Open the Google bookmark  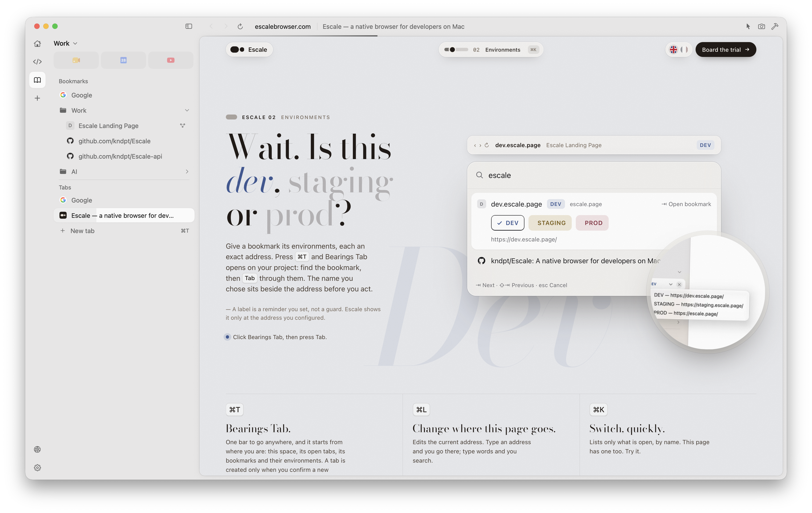coord(124,95)
